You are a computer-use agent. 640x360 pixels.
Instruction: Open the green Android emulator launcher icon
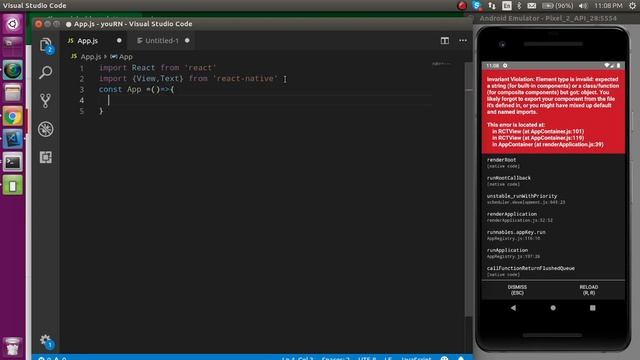coord(13,186)
